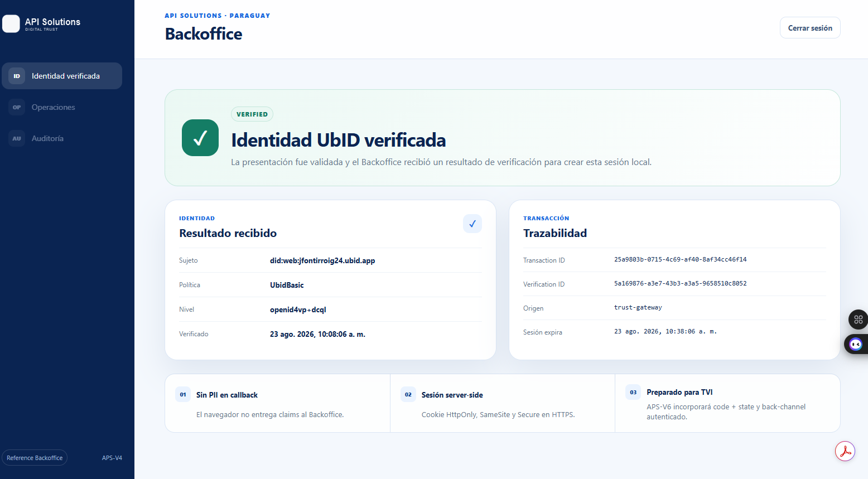Log out with Cerrar sesión button
Image resolution: width=868 pixels, height=479 pixels.
[x=810, y=28]
